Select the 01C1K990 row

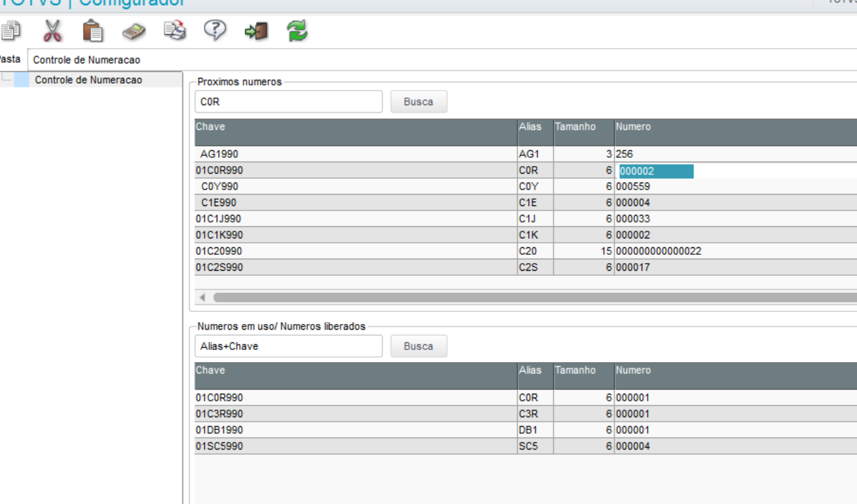[525, 235]
